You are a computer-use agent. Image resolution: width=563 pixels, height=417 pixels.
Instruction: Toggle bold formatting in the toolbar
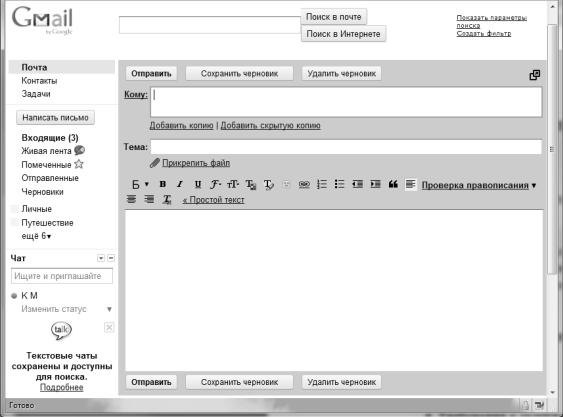[x=162, y=184]
